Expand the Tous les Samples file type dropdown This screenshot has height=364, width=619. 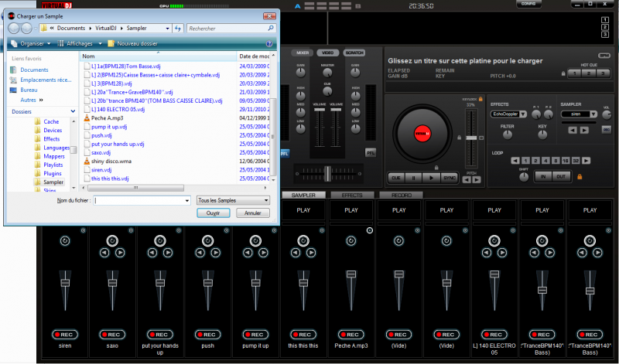234,200
